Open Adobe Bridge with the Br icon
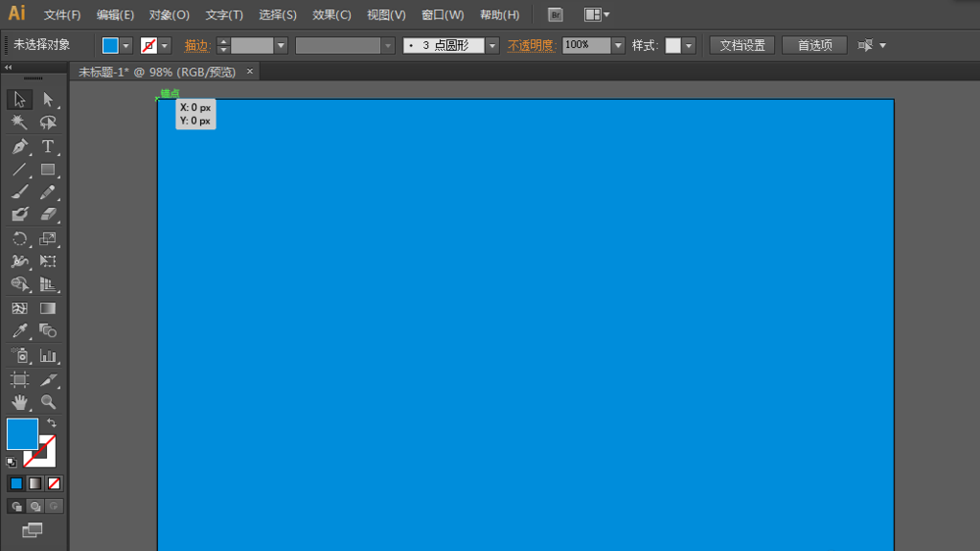Image resolution: width=980 pixels, height=551 pixels. pyautogui.click(x=555, y=15)
